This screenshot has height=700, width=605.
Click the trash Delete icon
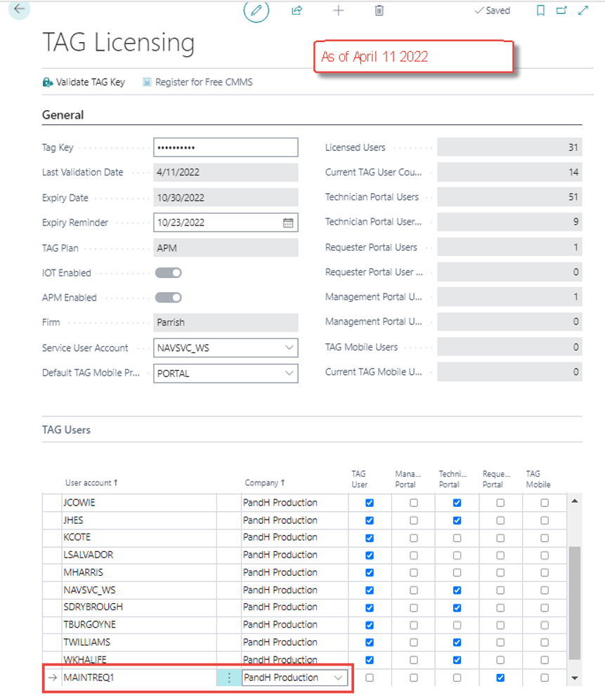coord(379,11)
